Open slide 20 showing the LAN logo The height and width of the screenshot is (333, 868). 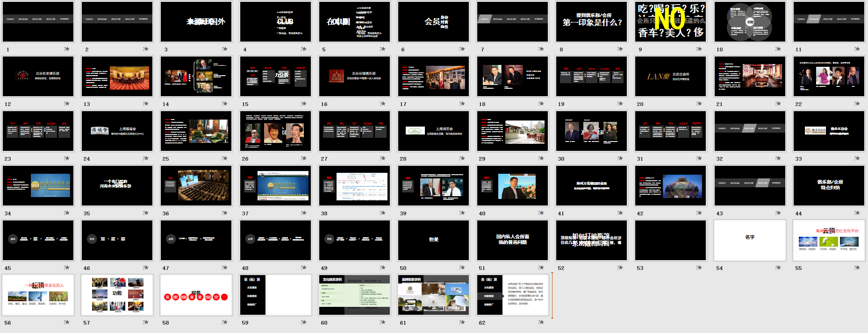click(x=670, y=76)
